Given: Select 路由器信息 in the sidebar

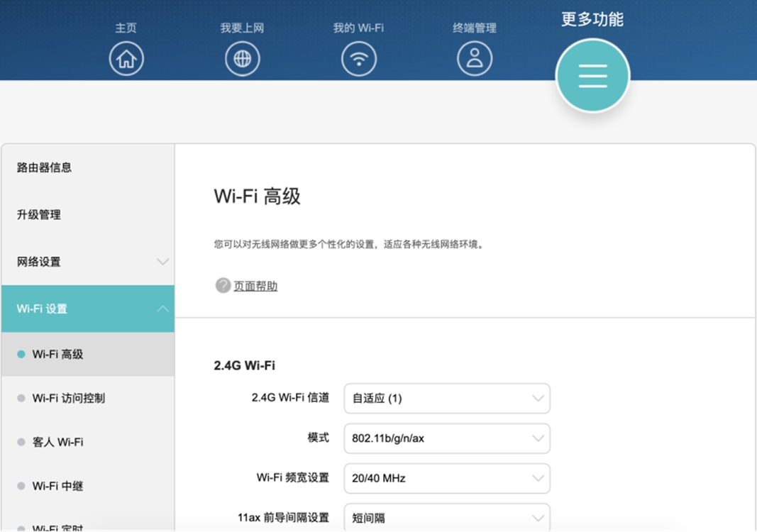Looking at the screenshot, I should [x=87, y=167].
